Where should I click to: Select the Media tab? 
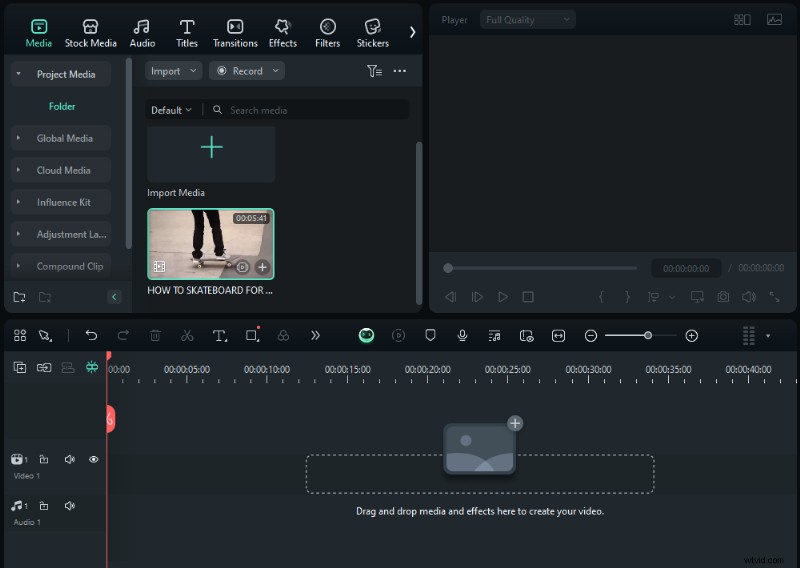[x=39, y=33]
